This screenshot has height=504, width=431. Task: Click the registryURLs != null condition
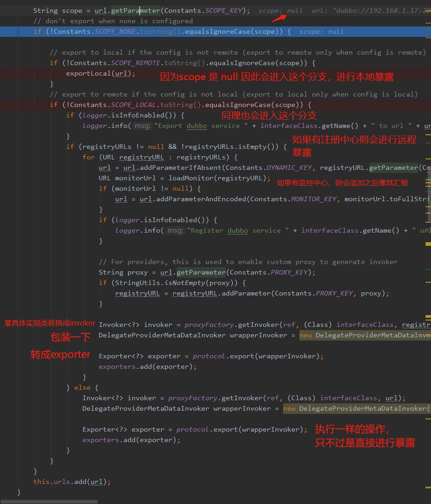tap(123, 147)
